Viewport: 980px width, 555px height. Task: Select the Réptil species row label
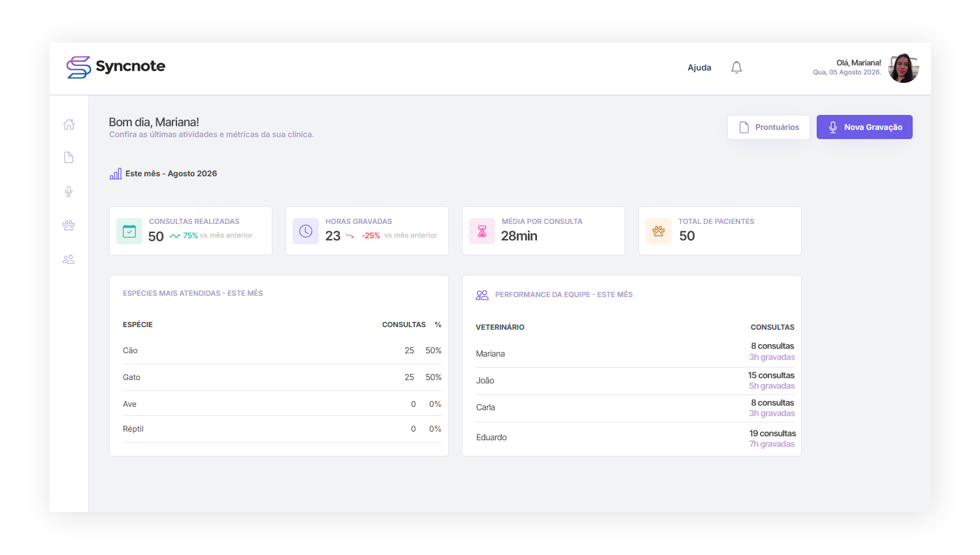[x=133, y=429]
